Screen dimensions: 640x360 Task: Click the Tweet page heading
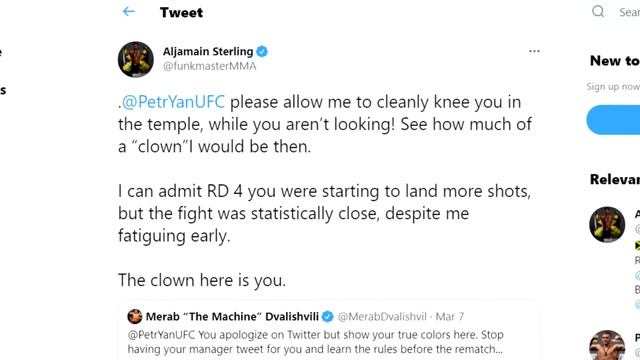tap(181, 13)
